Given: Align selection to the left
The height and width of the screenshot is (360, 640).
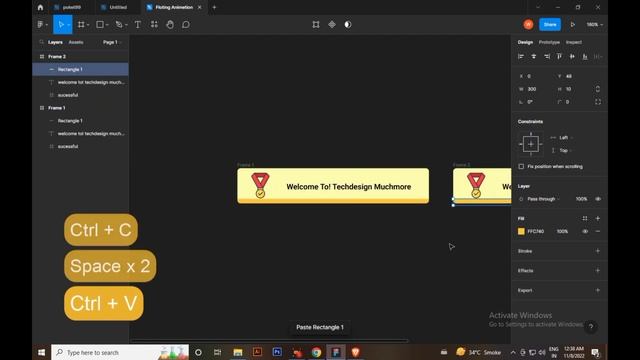Looking at the screenshot, I should pos(521,56).
